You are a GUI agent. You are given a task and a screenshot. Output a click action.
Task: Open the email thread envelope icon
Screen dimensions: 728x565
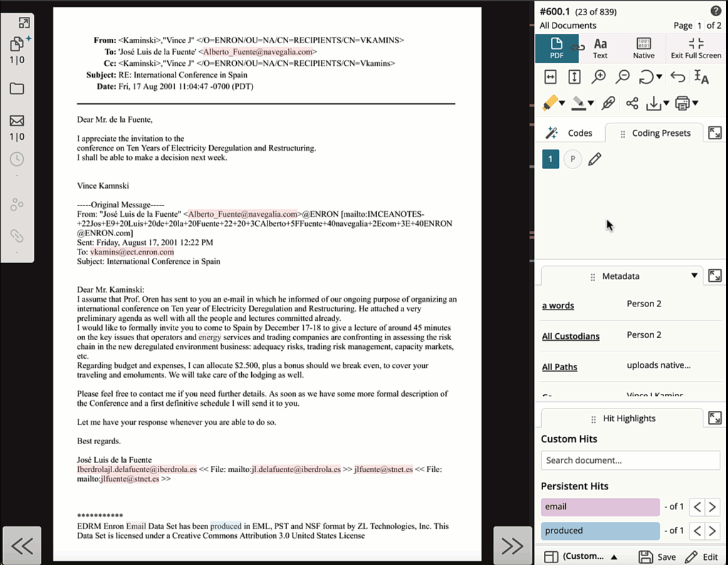click(17, 121)
